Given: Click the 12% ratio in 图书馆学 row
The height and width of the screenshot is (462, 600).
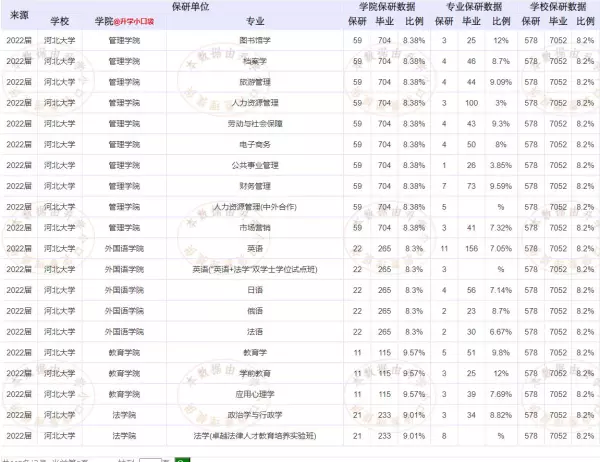Looking at the screenshot, I should pos(501,40).
